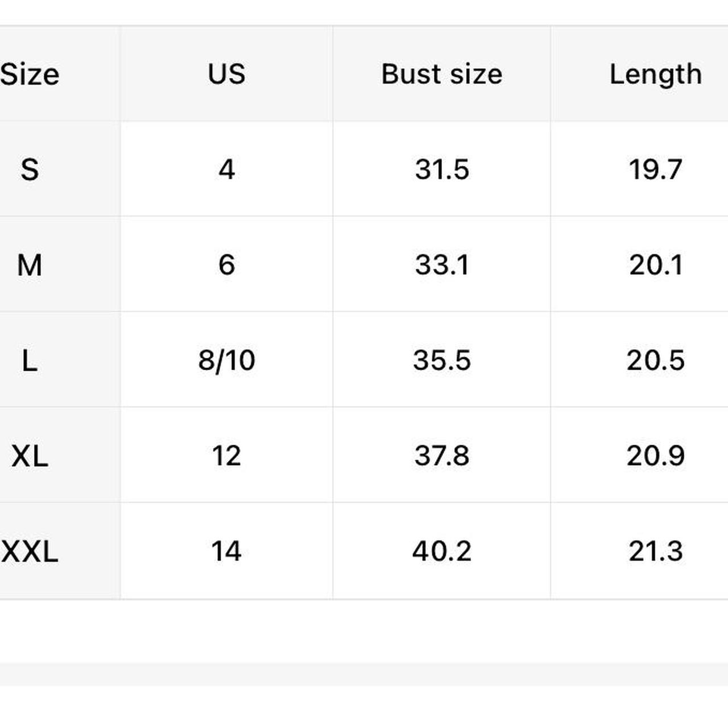This screenshot has height=728, width=728.
Task: Click the 20.5 length value
Action: click(x=655, y=361)
